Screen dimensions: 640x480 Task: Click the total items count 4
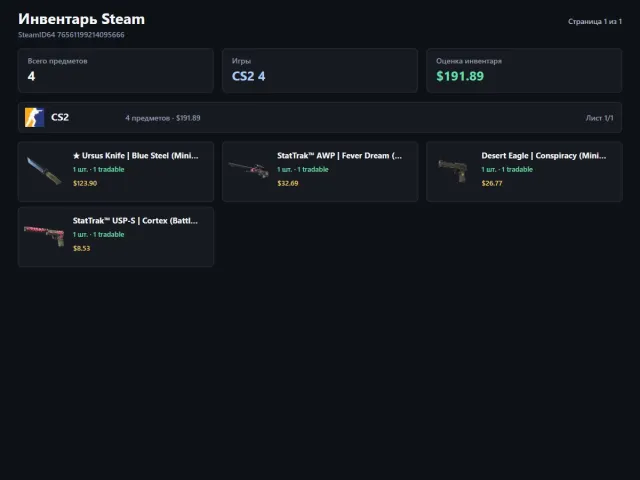pyautogui.click(x=31, y=76)
